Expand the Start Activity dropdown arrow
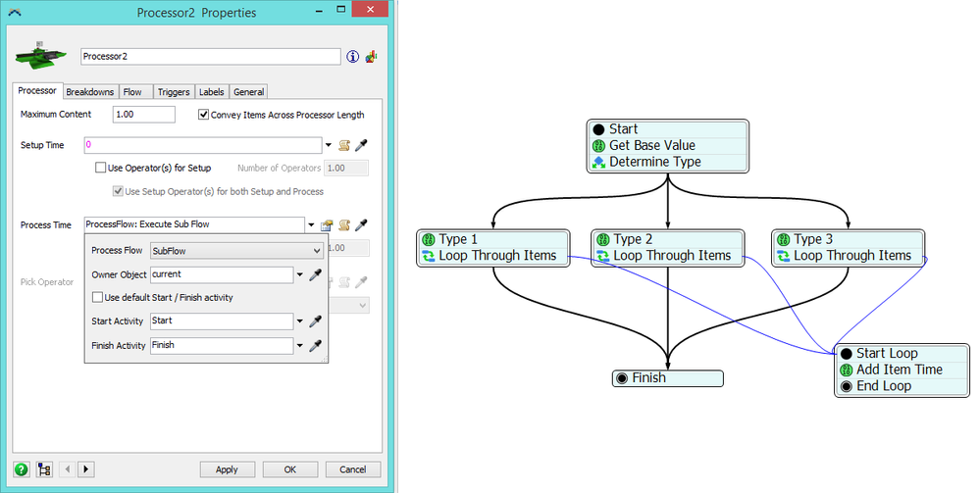 [x=300, y=321]
